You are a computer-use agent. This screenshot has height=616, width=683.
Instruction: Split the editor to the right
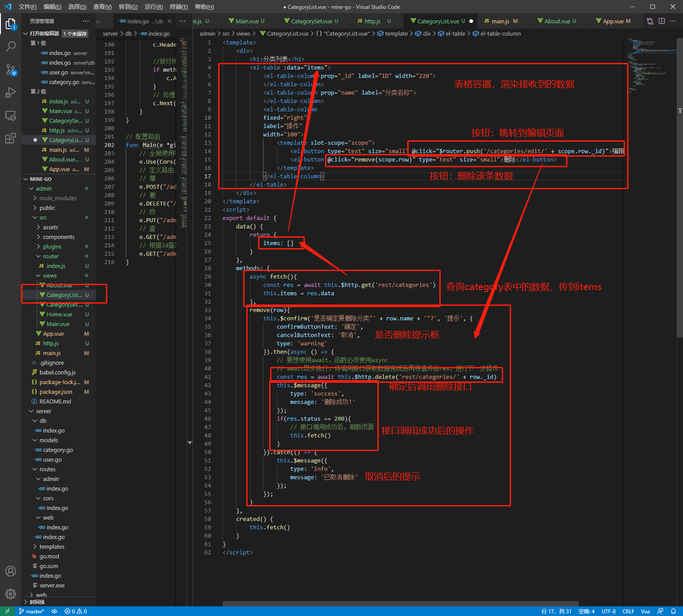[x=661, y=21]
